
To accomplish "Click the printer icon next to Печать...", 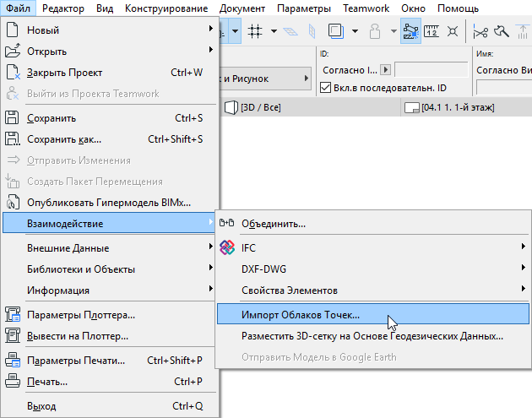I will click(13, 381).
